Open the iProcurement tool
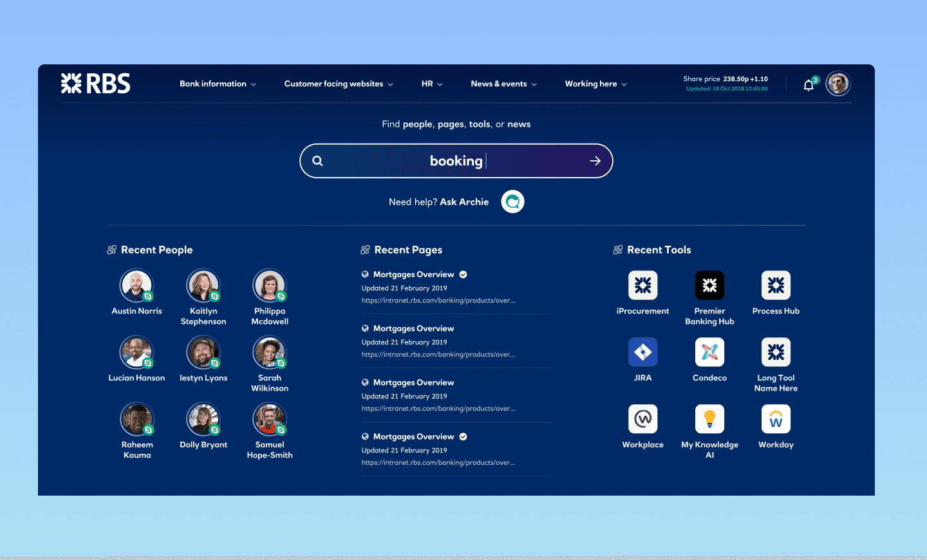This screenshot has height=560, width=927. coord(642,285)
